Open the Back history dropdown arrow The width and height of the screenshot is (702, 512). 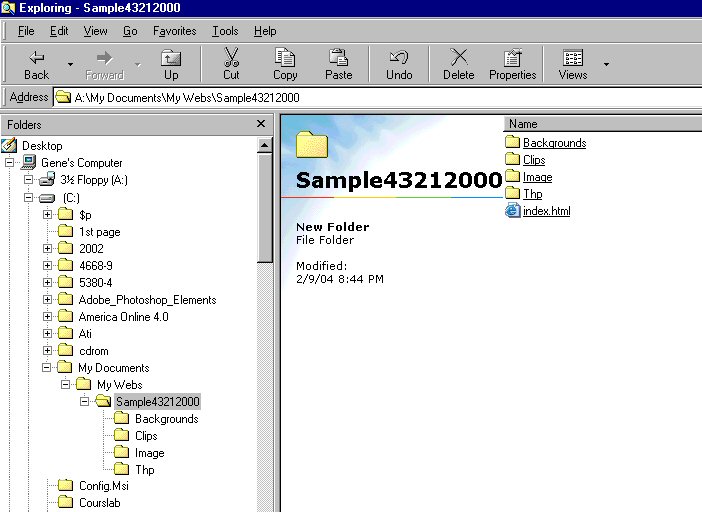coord(70,64)
